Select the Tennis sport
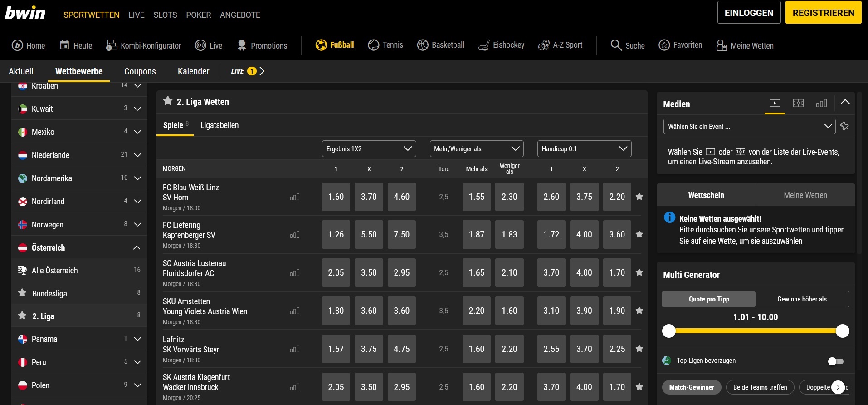Screen dimensions: 868x405 [x=385, y=45]
